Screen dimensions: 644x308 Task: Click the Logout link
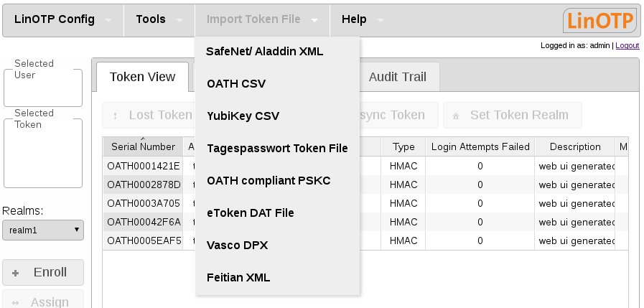pyautogui.click(x=627, y=45)
